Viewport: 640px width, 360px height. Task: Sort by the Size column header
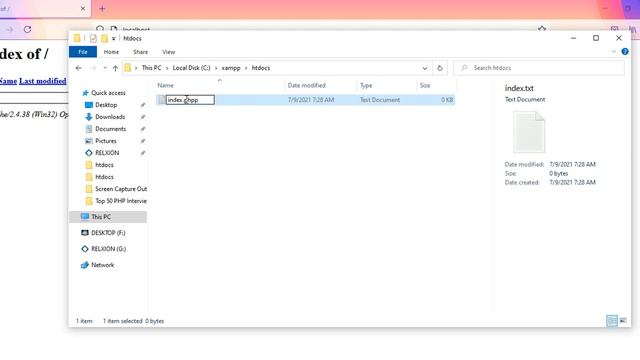click(x=425, y=85)
